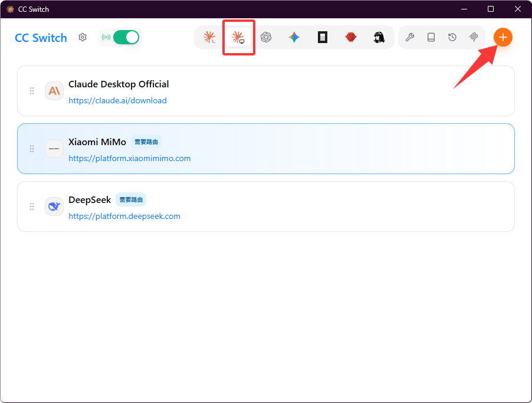Click the paperclip icon in the toolbar
This screenshot has width=532, height=403.
(x=474, y=37)
